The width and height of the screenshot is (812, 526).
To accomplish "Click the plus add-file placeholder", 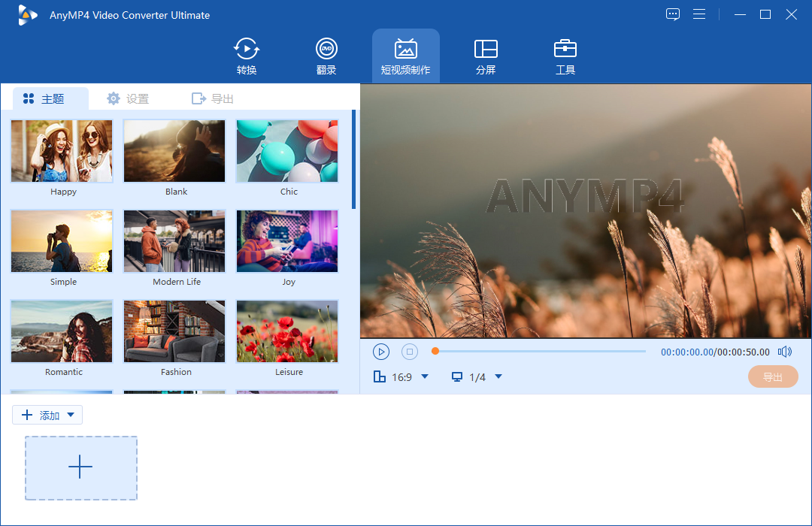I will point(80,467).
